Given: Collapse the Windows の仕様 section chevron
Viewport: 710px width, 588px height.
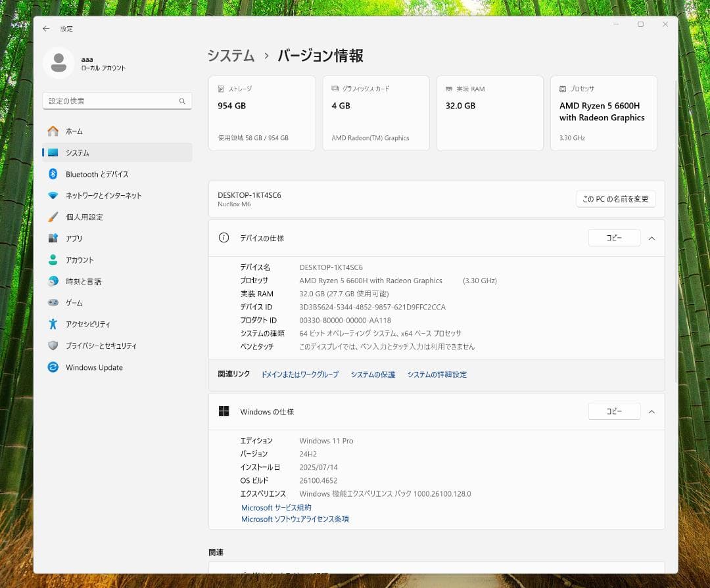Looking at the screenshot, I should coord(651,411).
